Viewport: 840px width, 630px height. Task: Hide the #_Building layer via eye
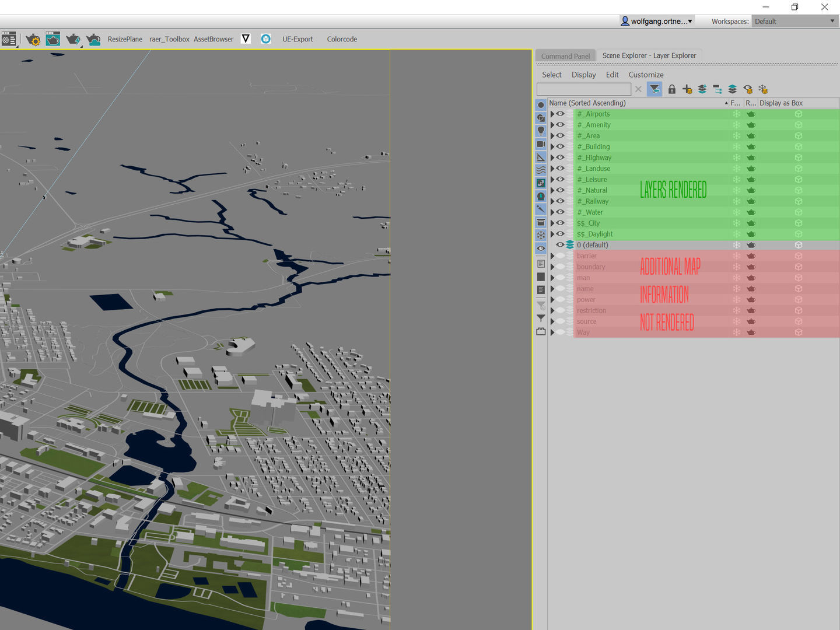[x=560, y=146]
